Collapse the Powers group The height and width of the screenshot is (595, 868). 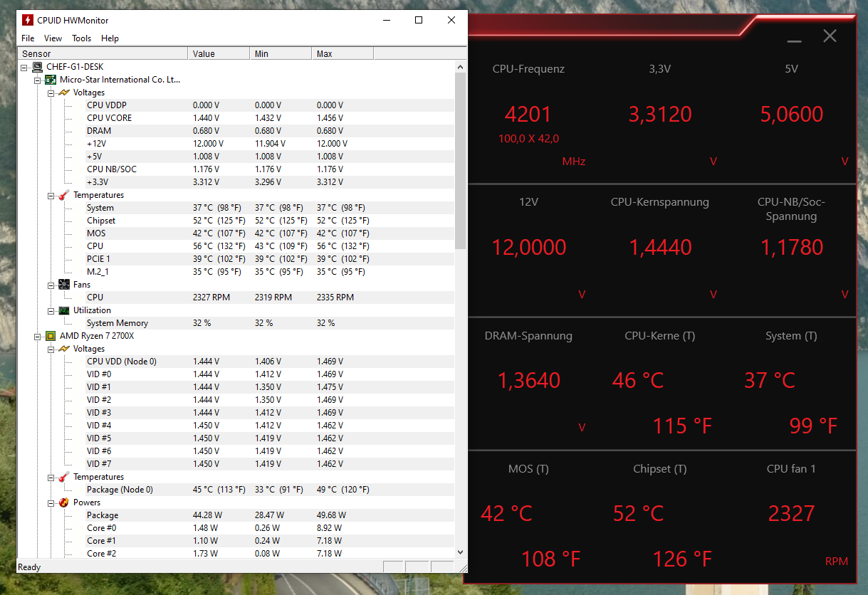[50, 502]
